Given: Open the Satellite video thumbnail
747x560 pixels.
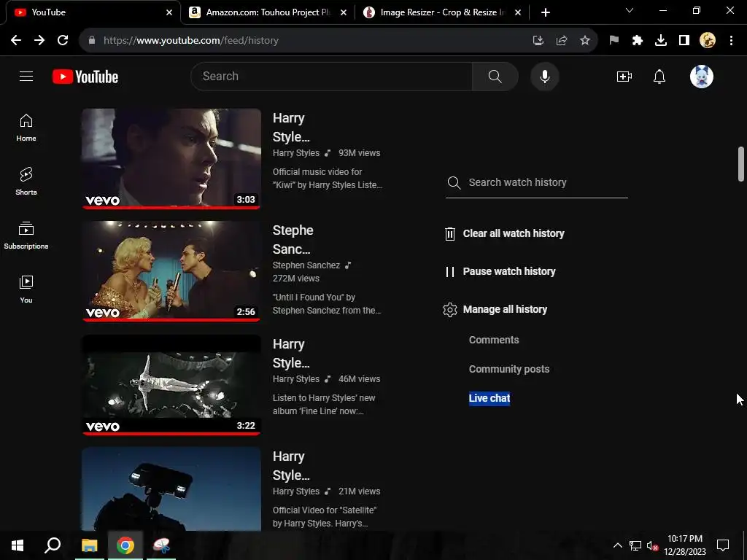Looking at the screenshot, I should click(171, 489).
